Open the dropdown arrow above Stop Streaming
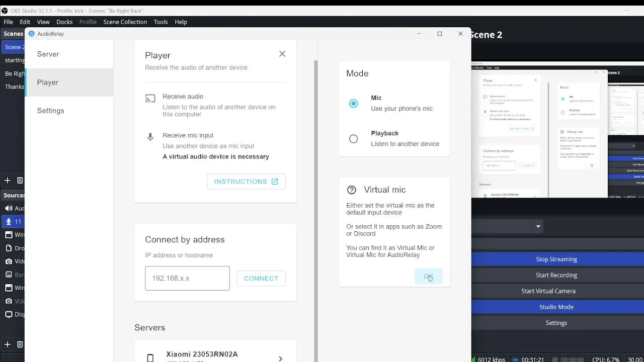The height and width of the screenshot is (362, 644). click(538, 226)
